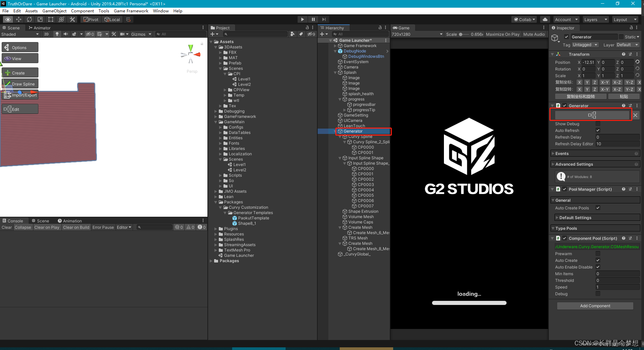Image resolution: width=644 pixels, height=350 pixels.
Task: Open Unity cloud services icon
Action: coord(545,19)
